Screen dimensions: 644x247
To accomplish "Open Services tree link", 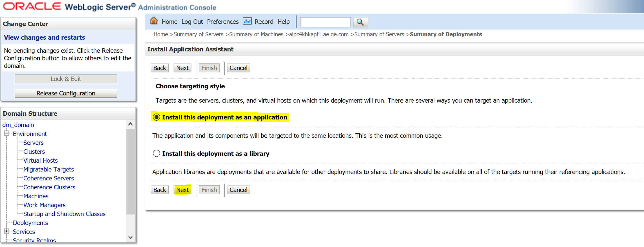I will [x=24, y=232].
